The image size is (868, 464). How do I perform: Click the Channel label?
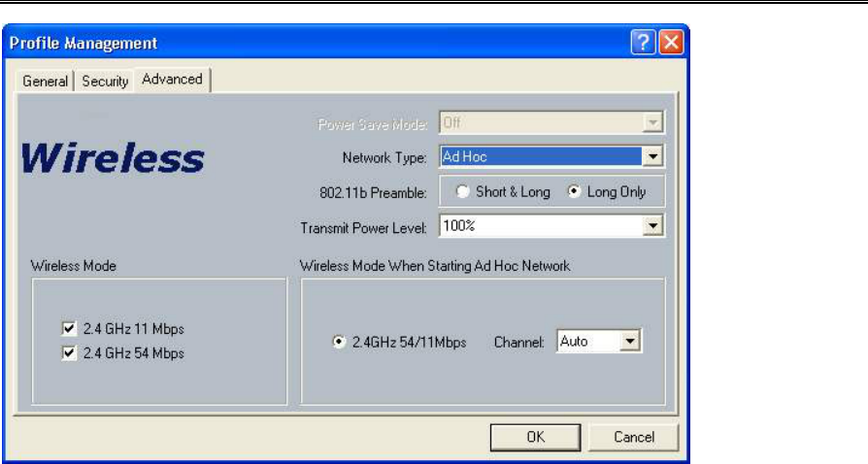[x=519, y=343]
